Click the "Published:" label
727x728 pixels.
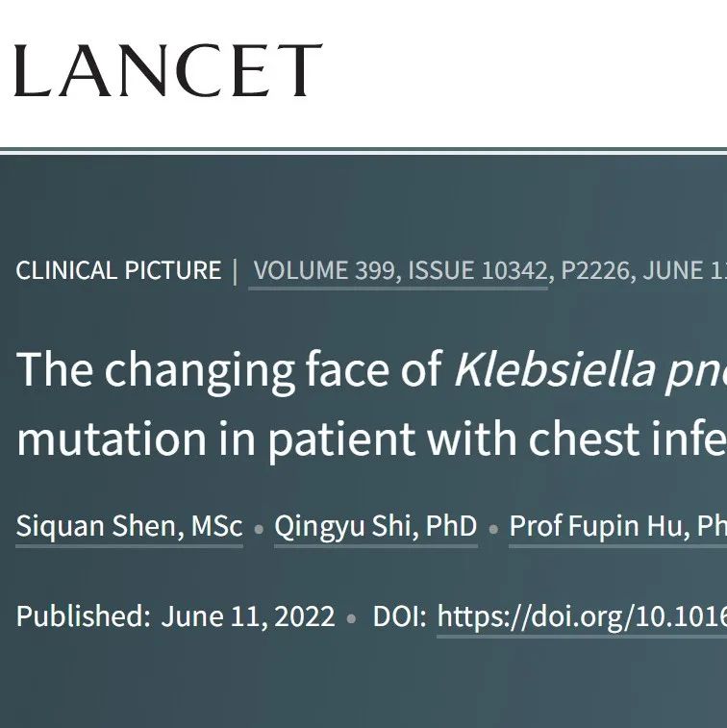tap(83, 615)
